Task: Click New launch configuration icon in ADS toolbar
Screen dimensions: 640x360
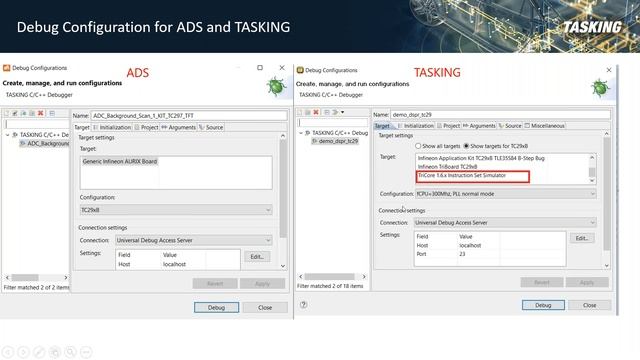Action: 7,113
